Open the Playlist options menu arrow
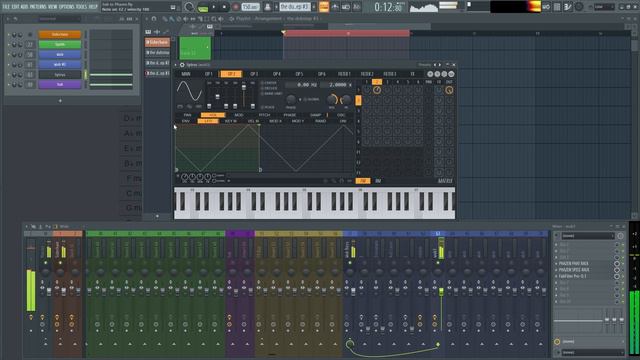The width and height of the screenshot is (640, 360). tap(147, 19)
